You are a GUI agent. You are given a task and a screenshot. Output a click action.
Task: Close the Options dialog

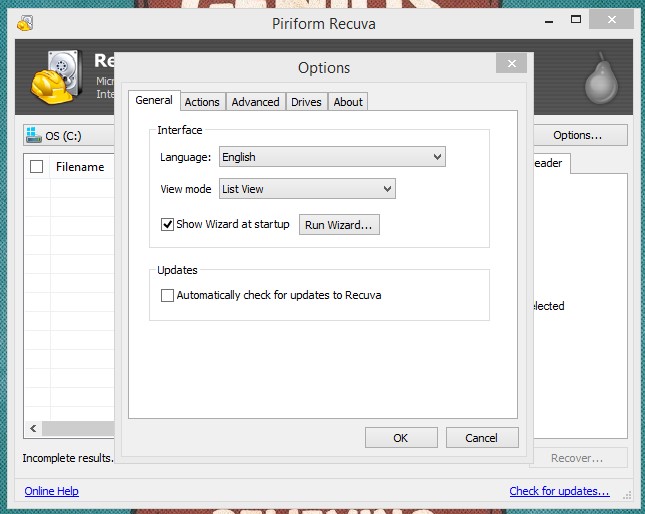point(511,63)
